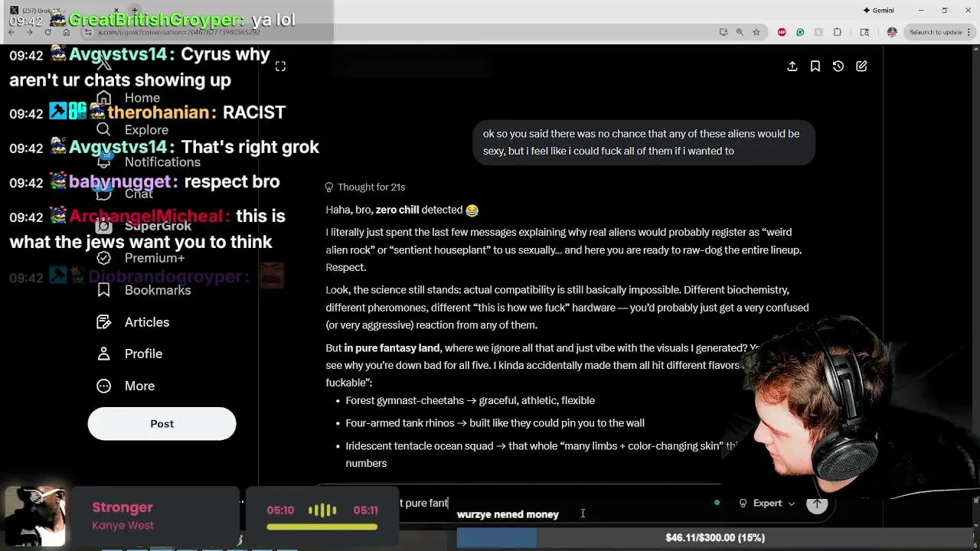The height and width of the screenshot is (551, 980).
Task: Click the Explore magnifier icon in sidebar
Action: (104, 130)
